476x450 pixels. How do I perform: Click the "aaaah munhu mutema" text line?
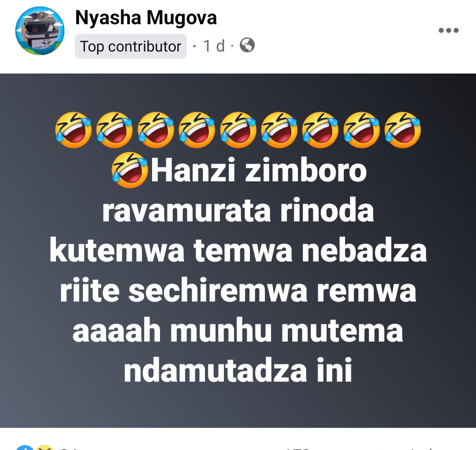pyautogui.click(x=238, y=331)
